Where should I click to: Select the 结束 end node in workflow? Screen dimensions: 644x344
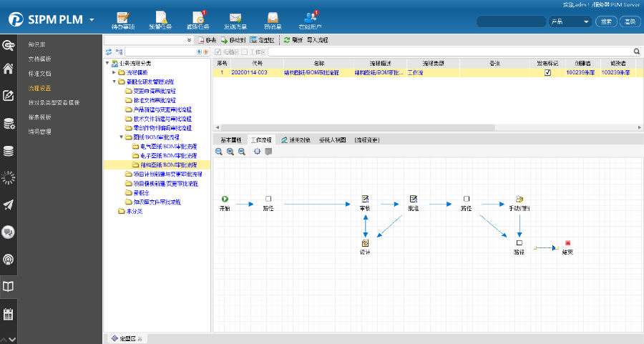click(567, 244)
